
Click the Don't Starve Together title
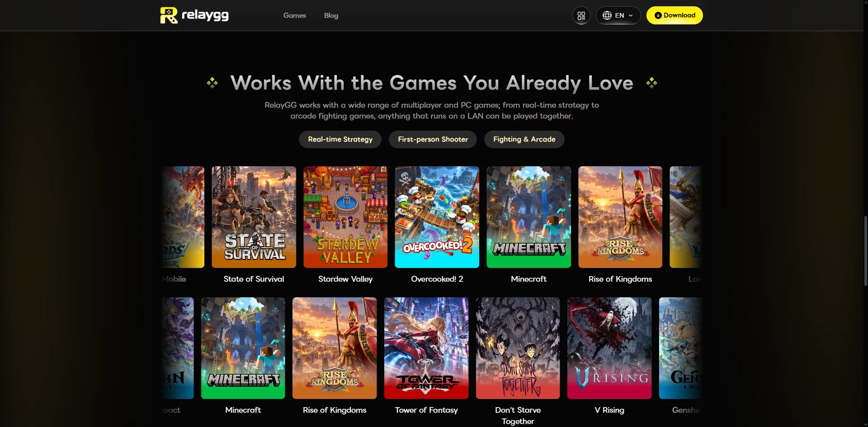(x=518, y=416)
